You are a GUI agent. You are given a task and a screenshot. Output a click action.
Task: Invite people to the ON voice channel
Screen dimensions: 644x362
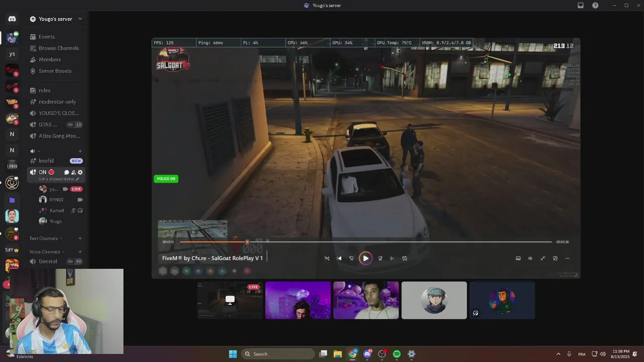pyautogui.click(x=73, y=172)
